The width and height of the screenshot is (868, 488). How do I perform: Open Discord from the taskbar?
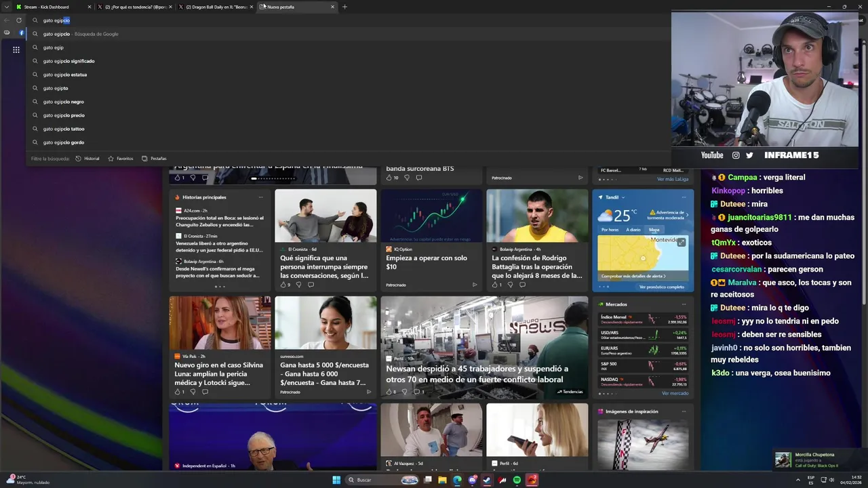472,480
